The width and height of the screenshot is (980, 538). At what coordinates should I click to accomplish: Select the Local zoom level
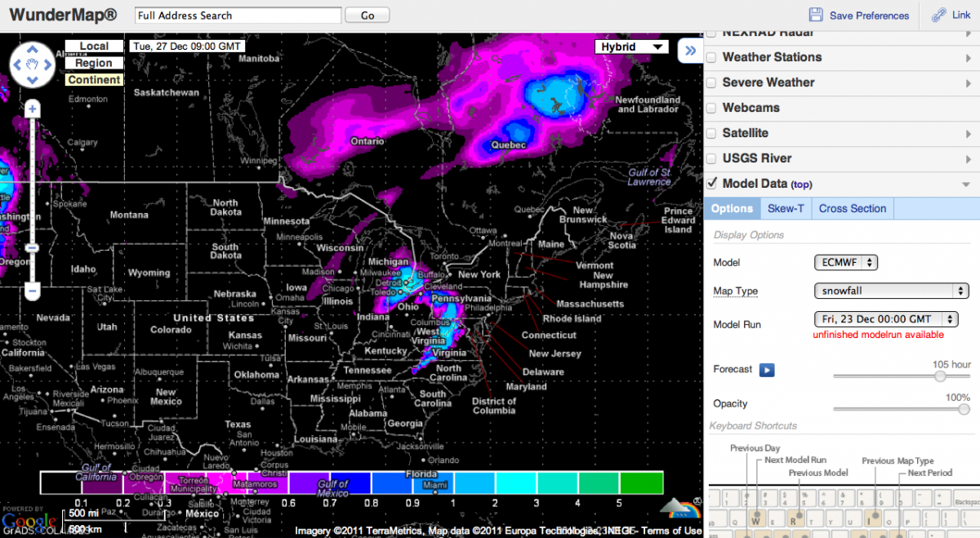[x=94, y=47]
